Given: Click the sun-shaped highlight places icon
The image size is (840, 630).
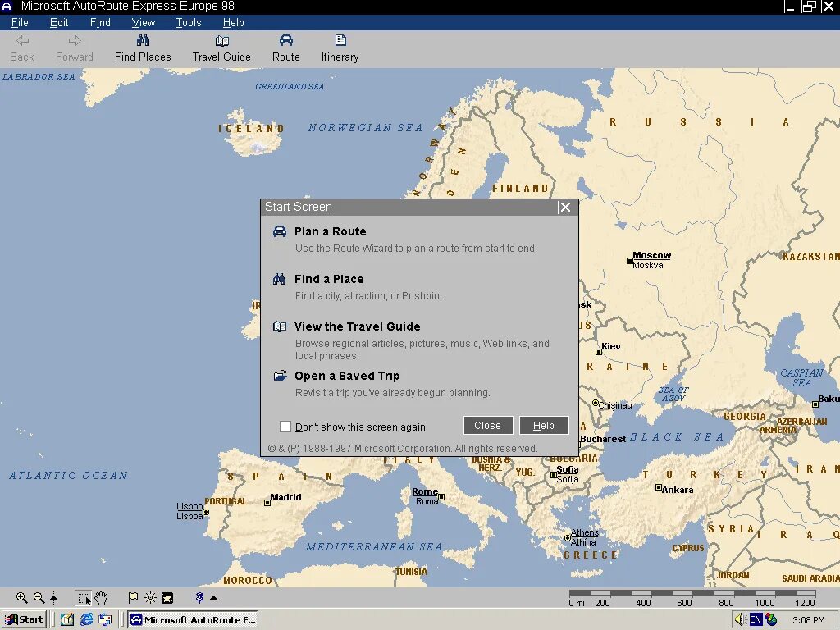Looking at the screenshot, I should point(151,598).
